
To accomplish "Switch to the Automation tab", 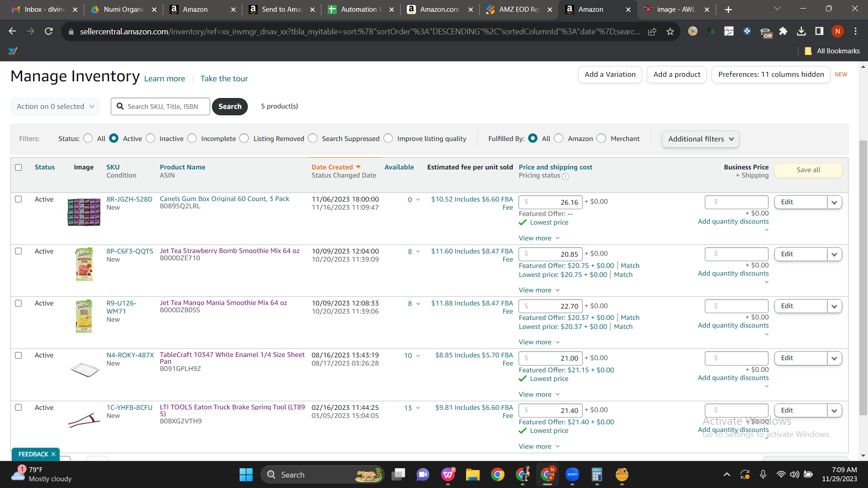I will tap(360, 9).
